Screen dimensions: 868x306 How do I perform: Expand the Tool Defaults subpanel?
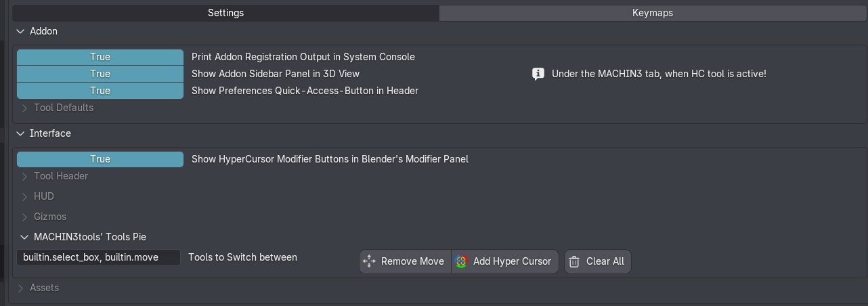(x=26, y=108)
